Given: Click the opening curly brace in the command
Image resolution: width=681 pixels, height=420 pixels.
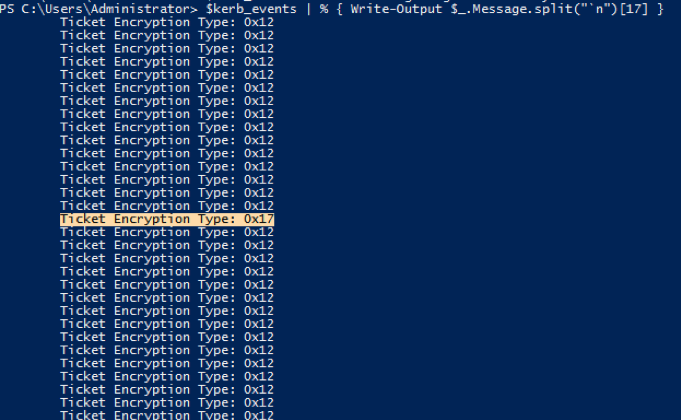Looking at the screenshot, I should (339, 9).
